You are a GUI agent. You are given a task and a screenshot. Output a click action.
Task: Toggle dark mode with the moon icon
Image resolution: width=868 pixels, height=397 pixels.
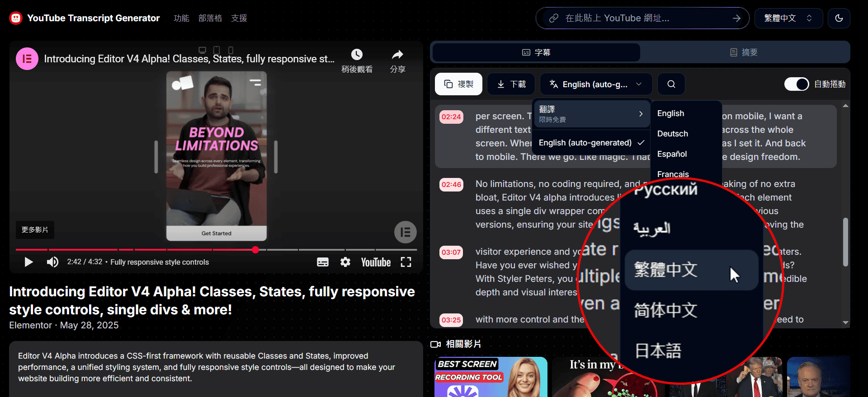click(x=839, y=19)
